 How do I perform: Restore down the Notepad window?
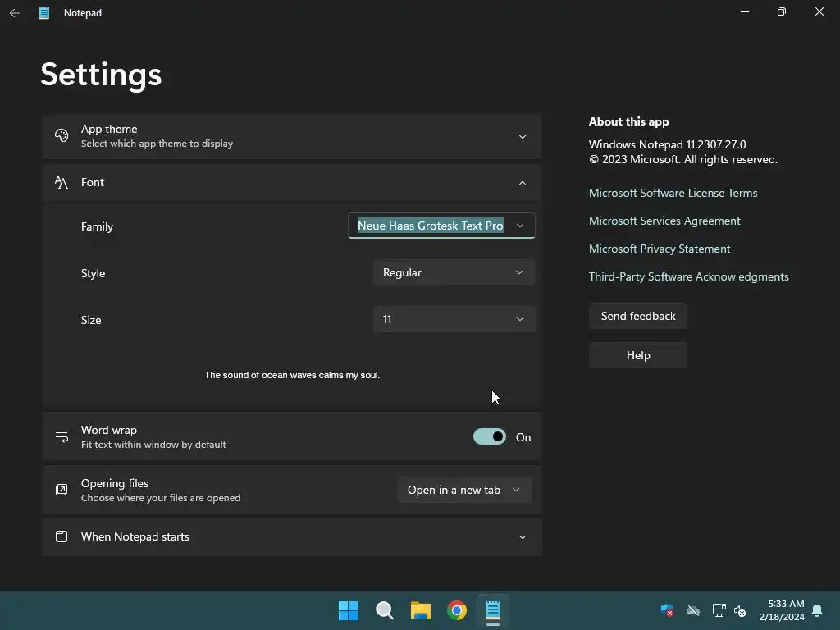click(782, 11)
